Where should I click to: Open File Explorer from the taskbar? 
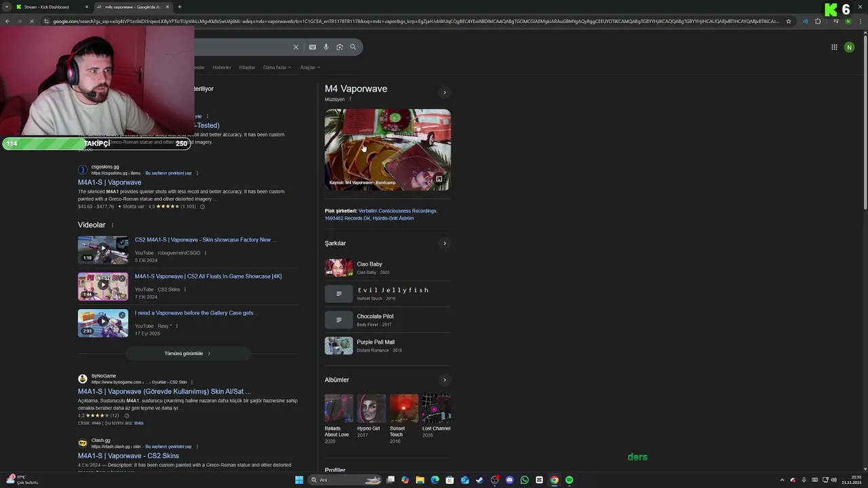(420, 480)
